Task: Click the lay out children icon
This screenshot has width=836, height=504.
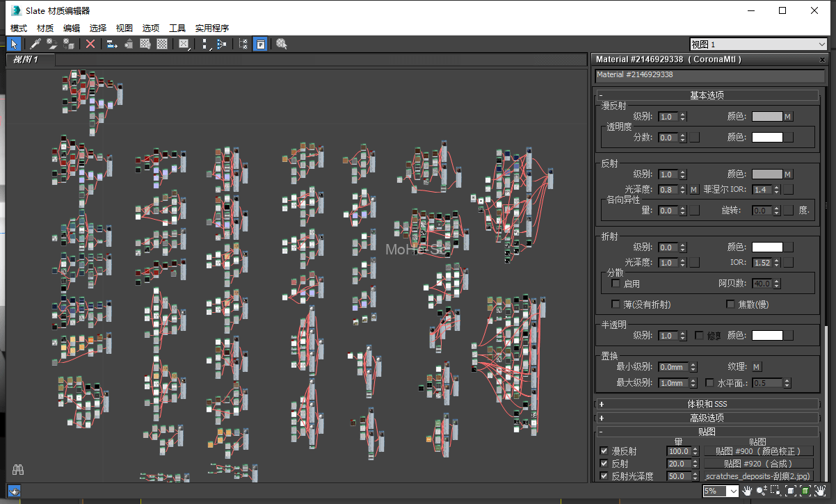Action: 222,44
